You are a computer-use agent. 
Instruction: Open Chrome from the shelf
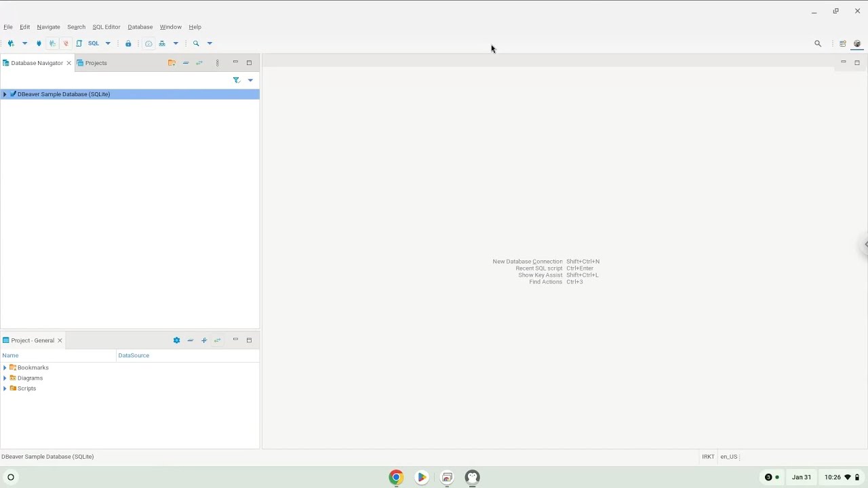coord(396,477)
